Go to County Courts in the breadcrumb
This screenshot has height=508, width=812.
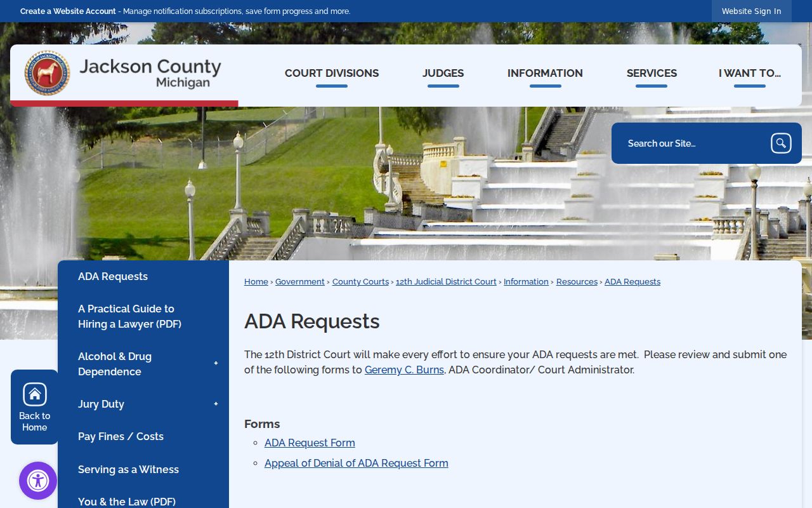point(360,282)
